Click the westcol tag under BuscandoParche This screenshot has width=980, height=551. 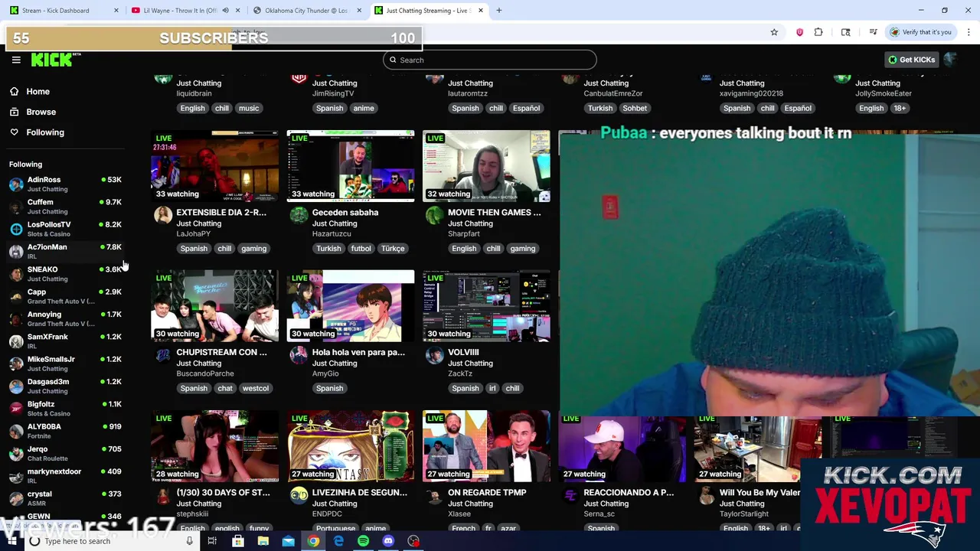coord(256,389)
